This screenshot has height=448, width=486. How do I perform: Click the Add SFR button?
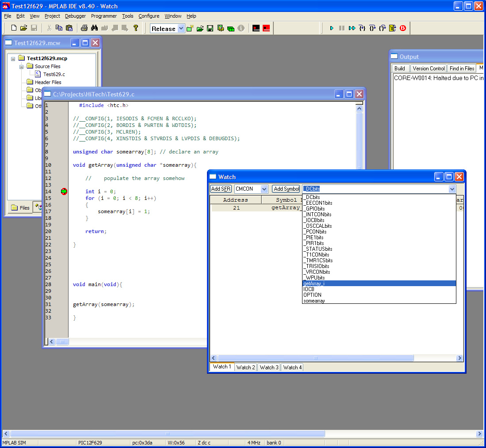click(x=221, y=189)
